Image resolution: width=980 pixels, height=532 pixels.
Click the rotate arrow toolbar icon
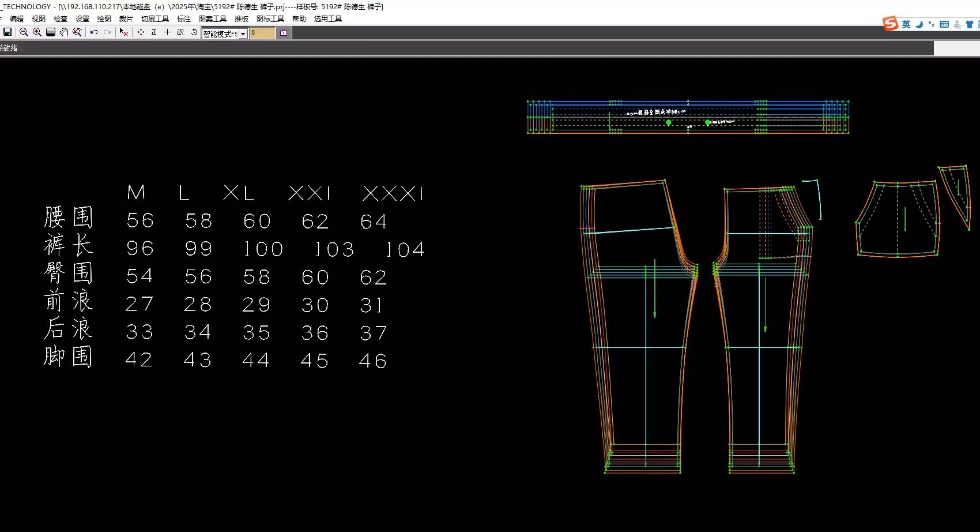pyautogui.click(x=194, y=32)
